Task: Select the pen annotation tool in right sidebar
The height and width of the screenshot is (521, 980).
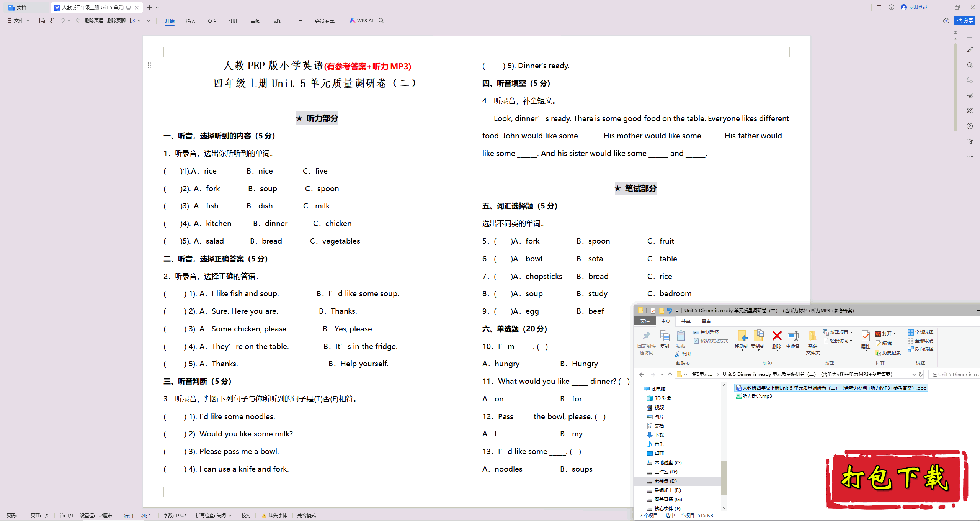Action: click(x=970, y=50)
